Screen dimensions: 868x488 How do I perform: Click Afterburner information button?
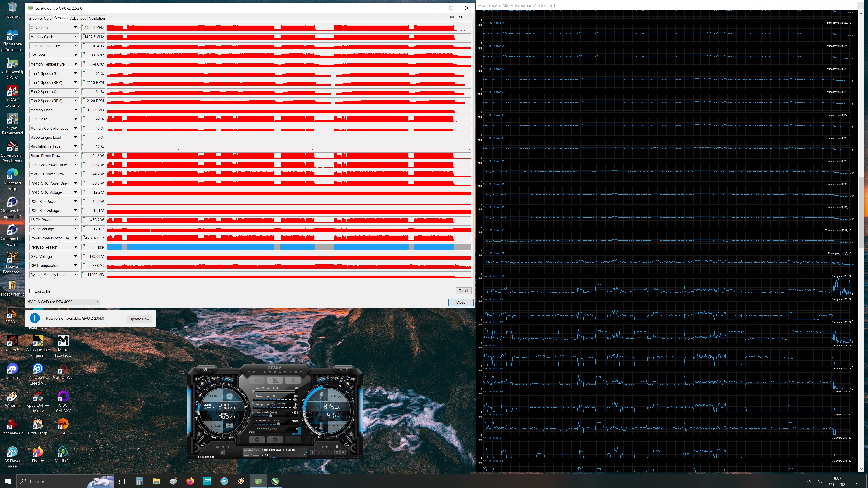pyautogui.click(x=293, y=380)
